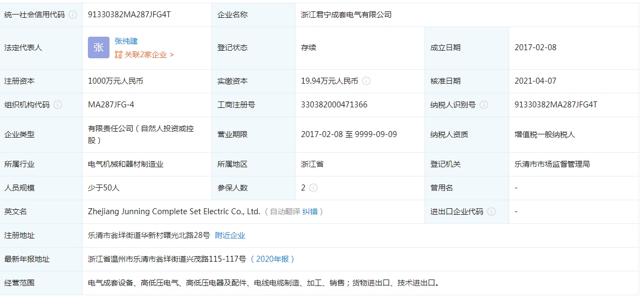Image resolution: width=644 pixels, height=300 pixels.
Task: Open legal representative 张纯建 profile
Action: click(126, 41)
